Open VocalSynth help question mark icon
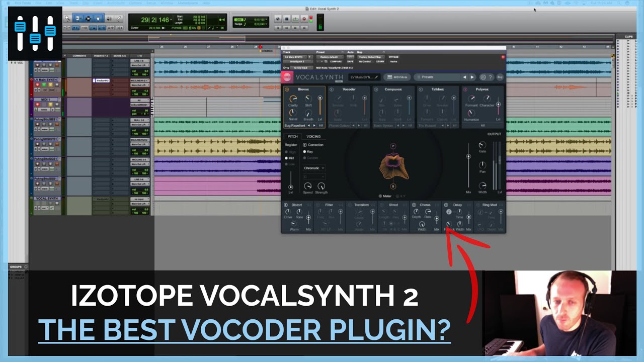 [491, 77]
